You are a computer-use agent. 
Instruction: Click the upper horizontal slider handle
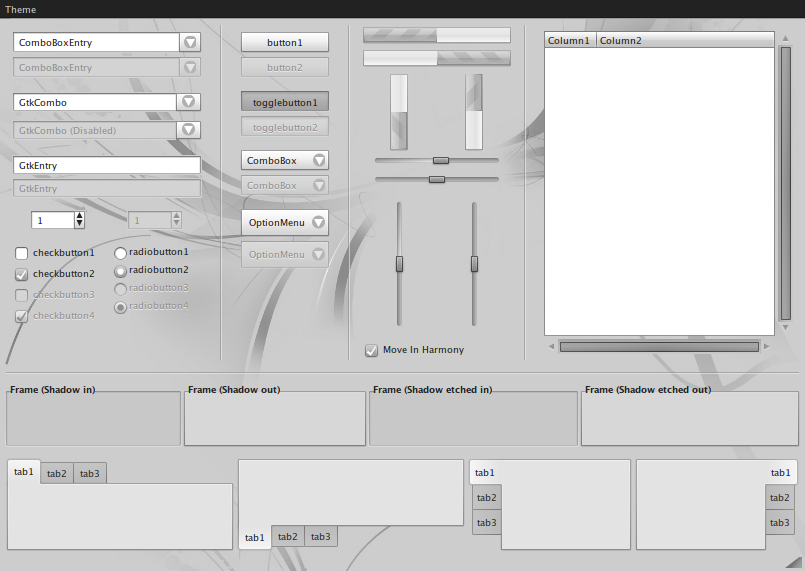point(440,161)
